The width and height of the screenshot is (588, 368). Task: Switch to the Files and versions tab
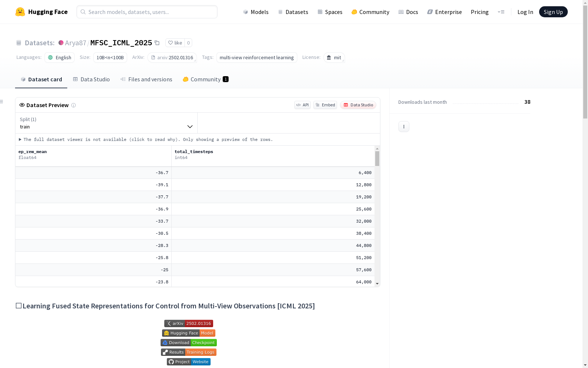(146, 79)
